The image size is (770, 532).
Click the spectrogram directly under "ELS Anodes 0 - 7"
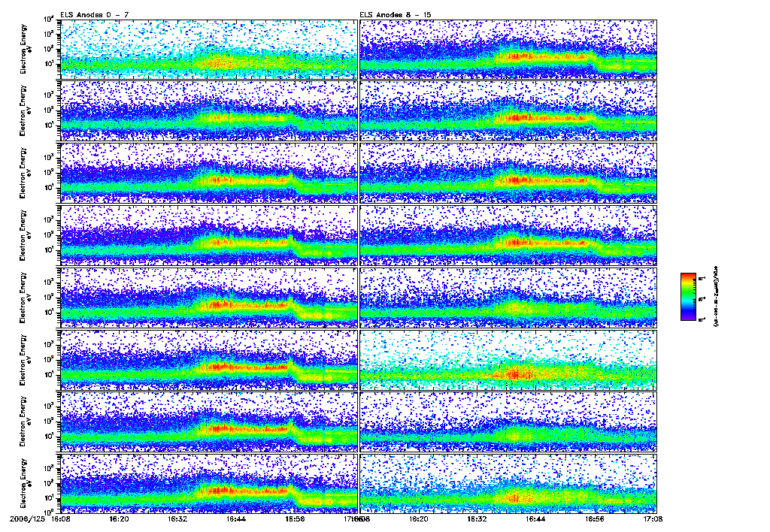pyautogui.click(x=208, y=49)
